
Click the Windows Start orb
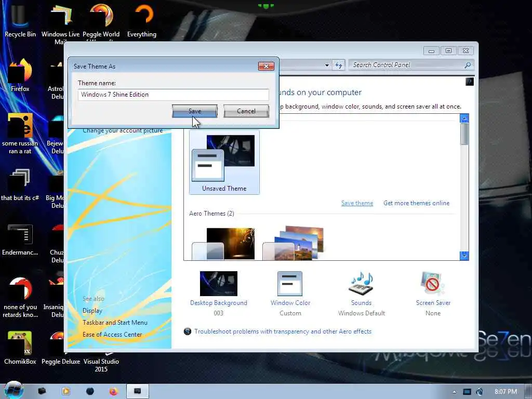pos(14,390)
